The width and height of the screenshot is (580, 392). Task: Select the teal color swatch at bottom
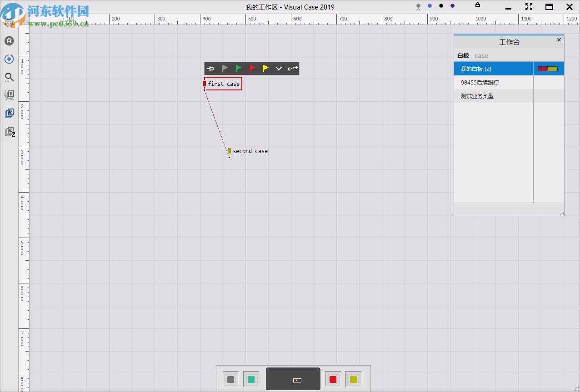[x=251, y=379]
